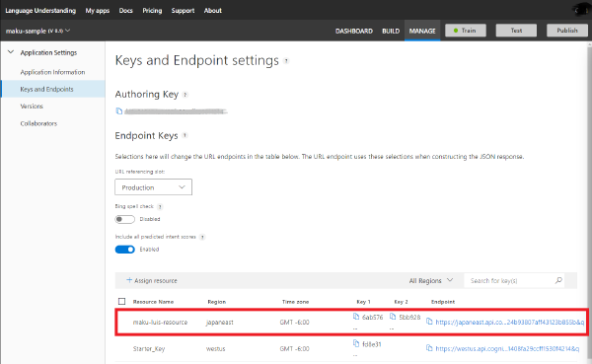This screenshot has width=592, height=364.
Task: Open help icon beside Keys and Endpoint settings
Action: pos(286,61)
